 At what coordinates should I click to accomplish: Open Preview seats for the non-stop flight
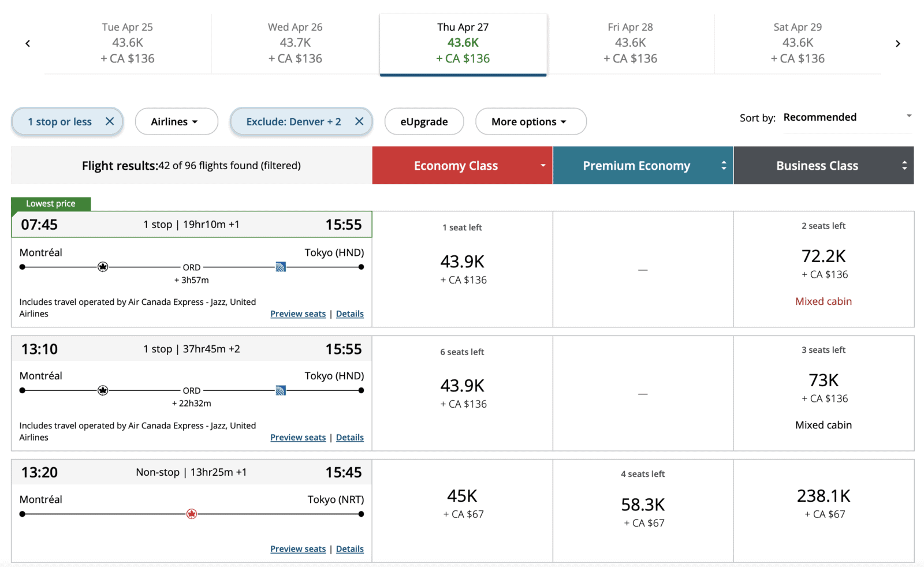pos(298,549)
